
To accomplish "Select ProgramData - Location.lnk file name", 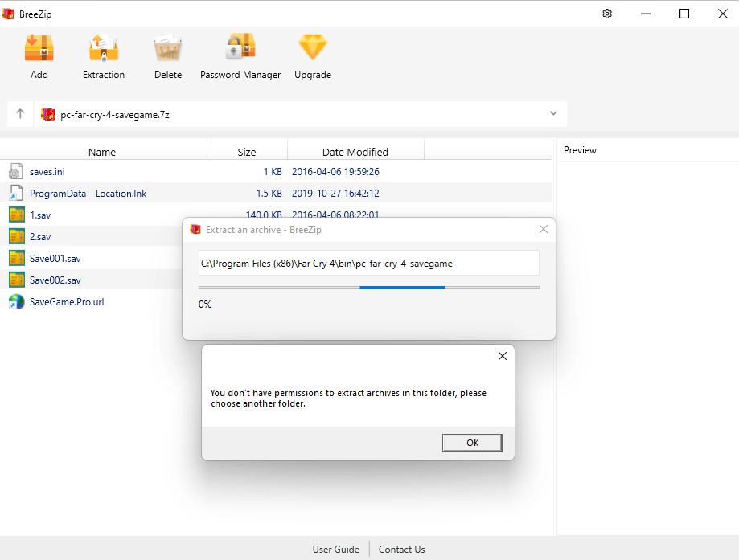I will click(88, 193).
